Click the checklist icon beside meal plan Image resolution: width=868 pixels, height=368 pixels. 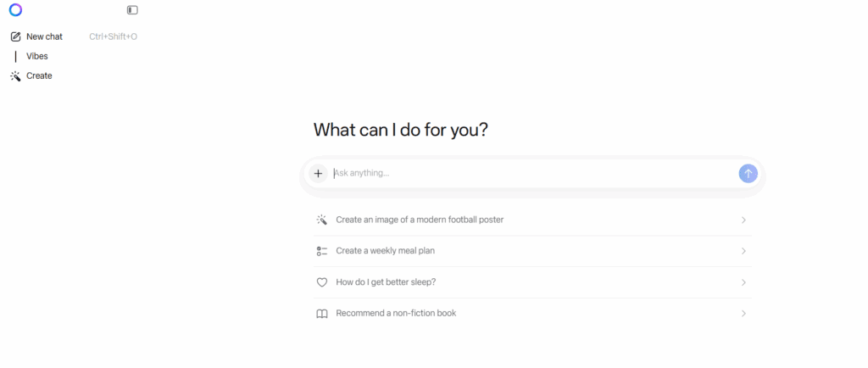pos(322,251)
